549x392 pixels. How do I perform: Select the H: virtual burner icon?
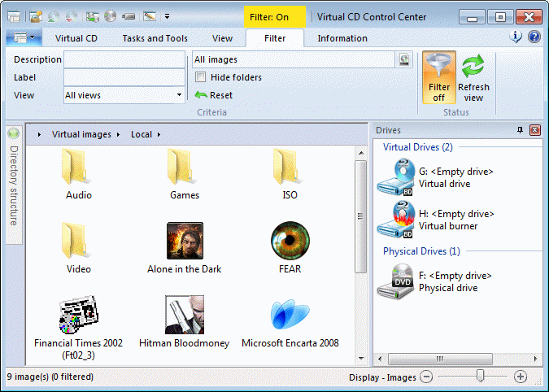(396, 219)
